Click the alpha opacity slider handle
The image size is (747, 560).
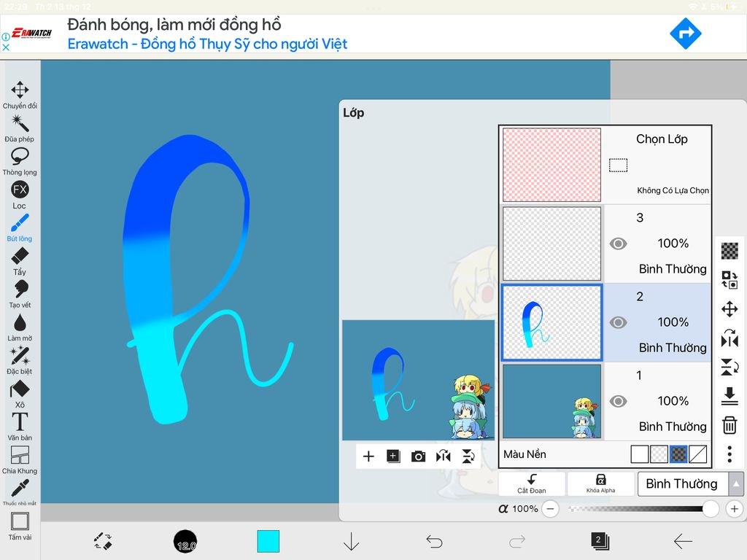[x=711, y=509]
